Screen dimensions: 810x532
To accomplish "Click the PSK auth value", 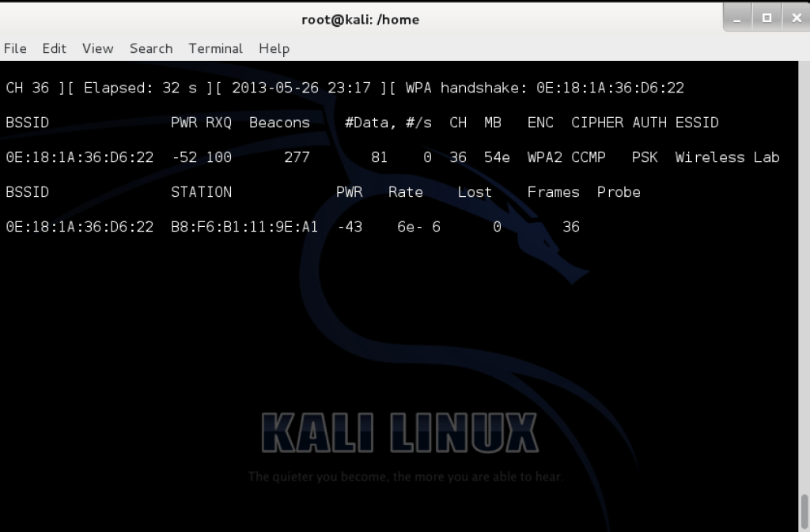I will (x=645, y=157).
